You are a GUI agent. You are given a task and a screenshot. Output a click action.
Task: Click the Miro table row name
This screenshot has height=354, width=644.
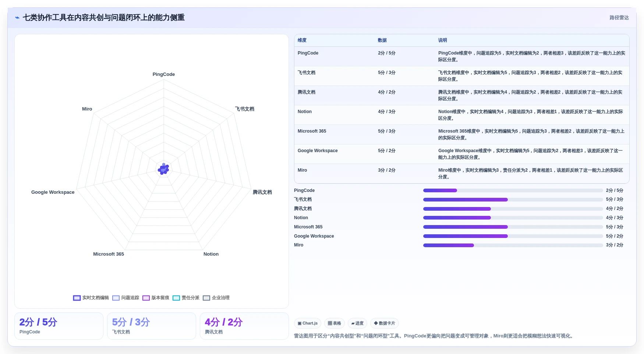tap(302, 170)
